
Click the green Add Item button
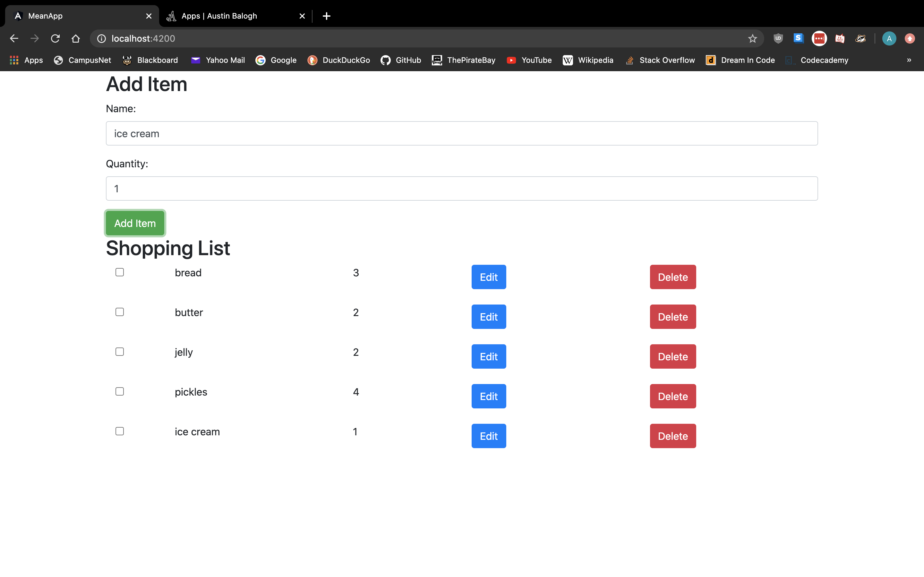(135, 223)
